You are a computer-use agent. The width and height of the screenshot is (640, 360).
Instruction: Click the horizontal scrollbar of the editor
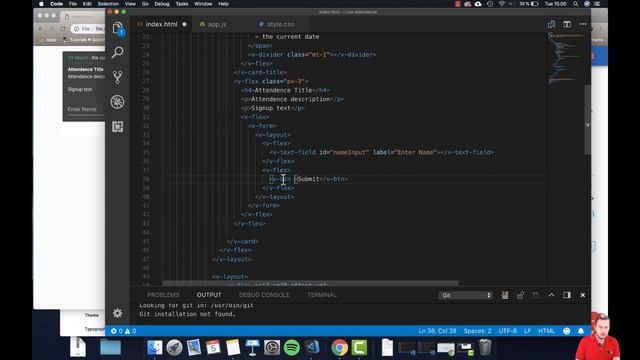point(310,283)
